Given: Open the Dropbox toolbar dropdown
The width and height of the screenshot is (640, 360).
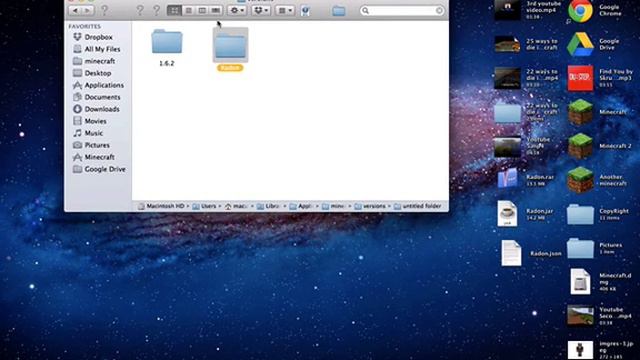Looking at the screenshot, I should pyautogui.click(x=261, y=11).
